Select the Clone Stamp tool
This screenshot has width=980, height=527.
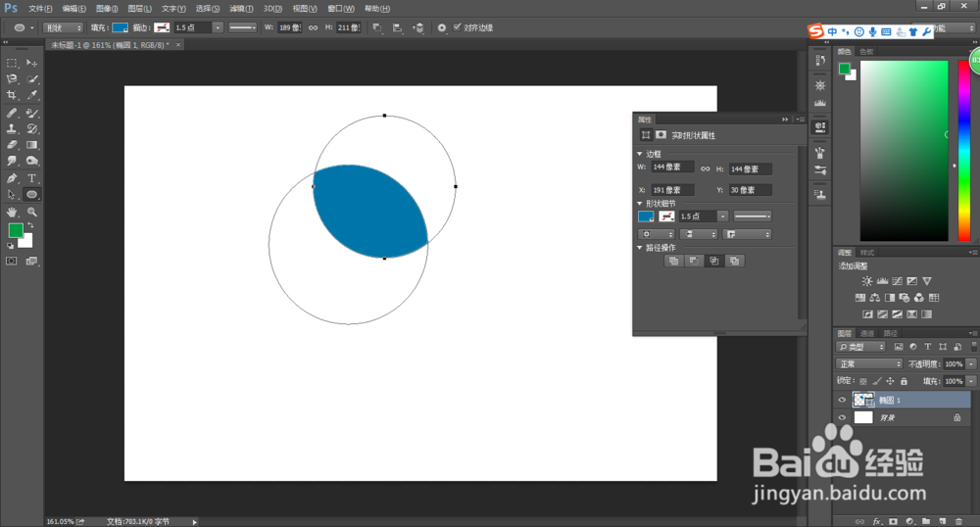(x=12, y=128)
